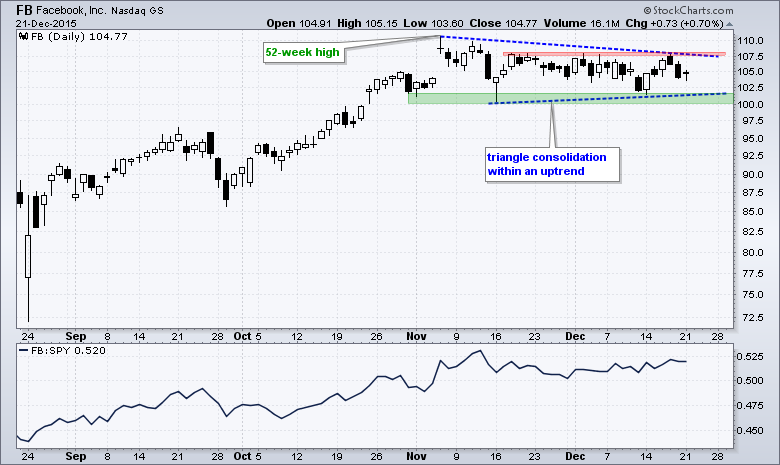Click the Low value 103.60

[x=447, y=23]
